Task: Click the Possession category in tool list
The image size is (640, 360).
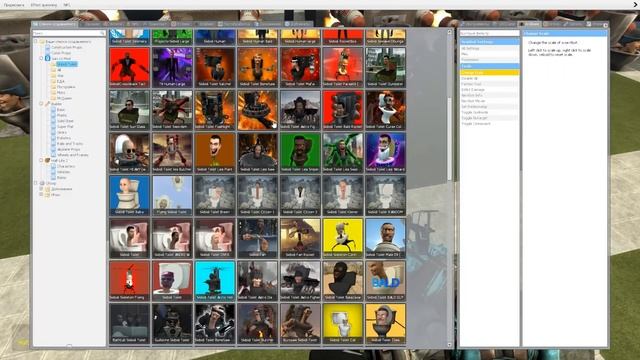Action: [490, 60]
